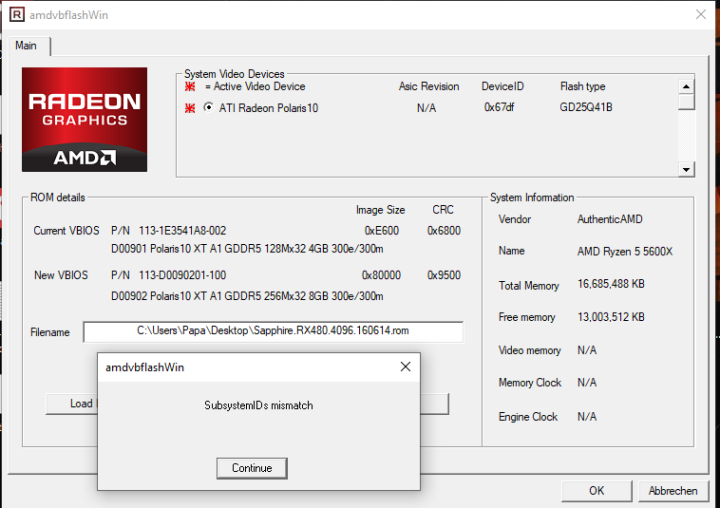Click the Video memory N/A value

coord(587,350)
